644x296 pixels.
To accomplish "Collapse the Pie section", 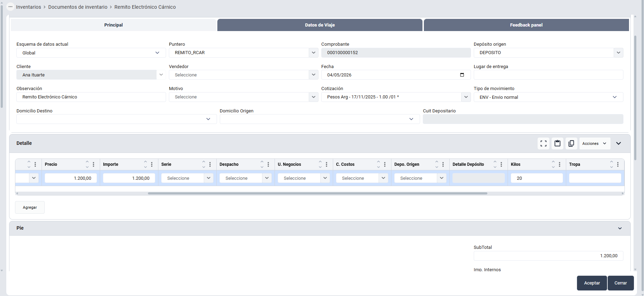I will pos(620,228).
